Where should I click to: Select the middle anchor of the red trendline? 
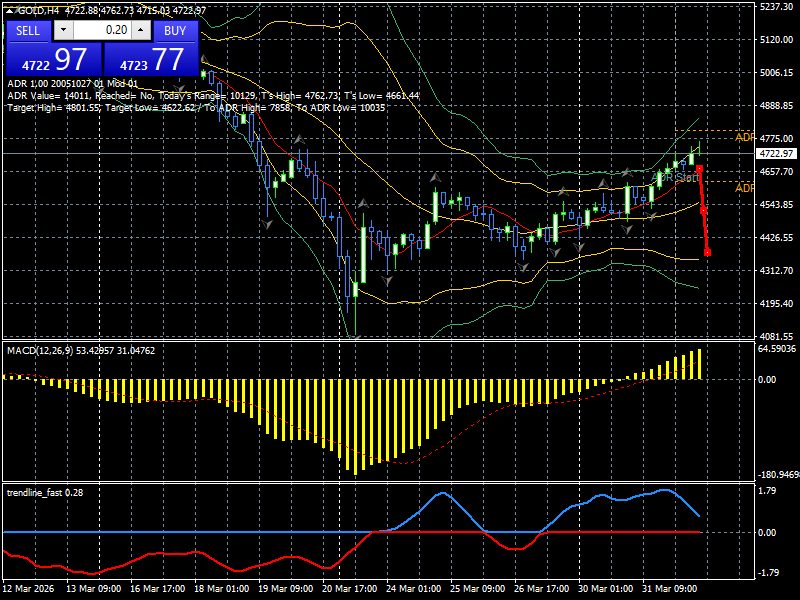tap(703, 211)
